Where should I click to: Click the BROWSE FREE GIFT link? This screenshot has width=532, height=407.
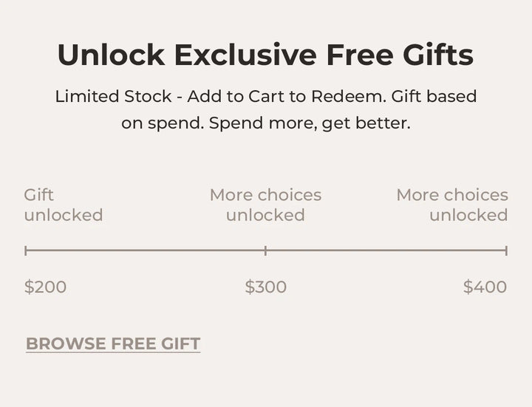coord(113,344)
